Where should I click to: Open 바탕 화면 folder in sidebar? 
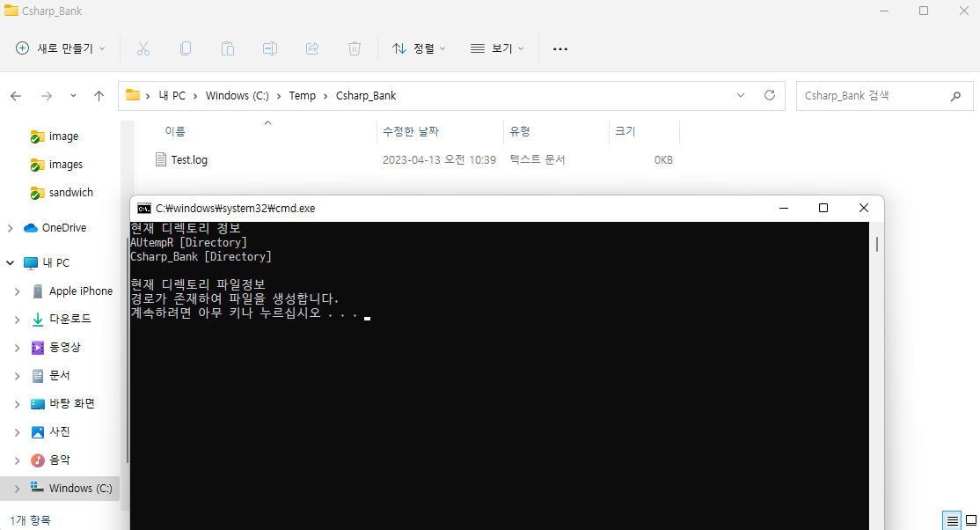coord(72,403)
